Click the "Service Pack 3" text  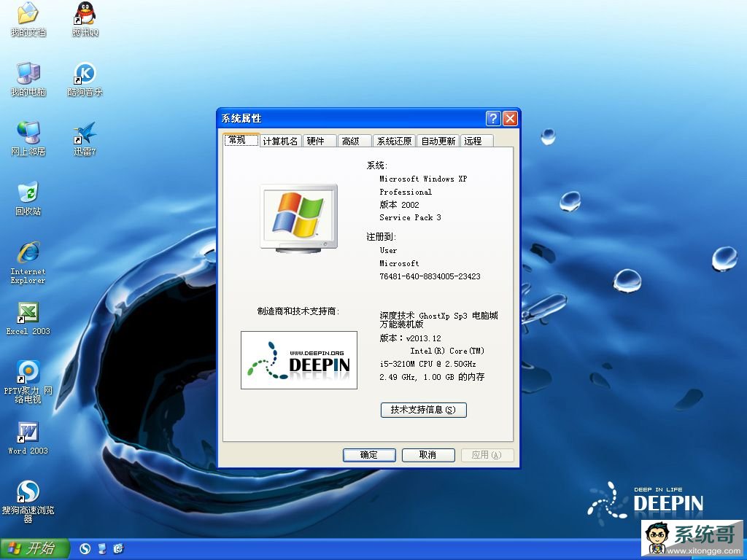pos(410,217)
